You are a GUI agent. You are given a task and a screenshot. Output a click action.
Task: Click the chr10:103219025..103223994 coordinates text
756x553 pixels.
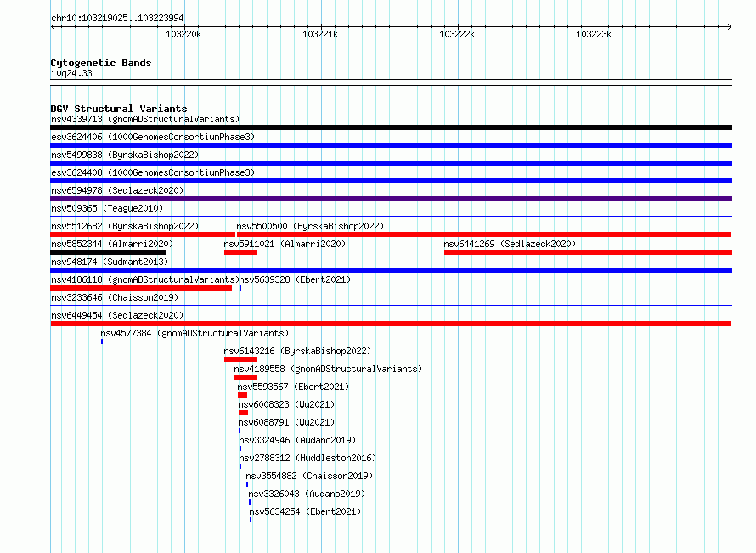(117, 18)
